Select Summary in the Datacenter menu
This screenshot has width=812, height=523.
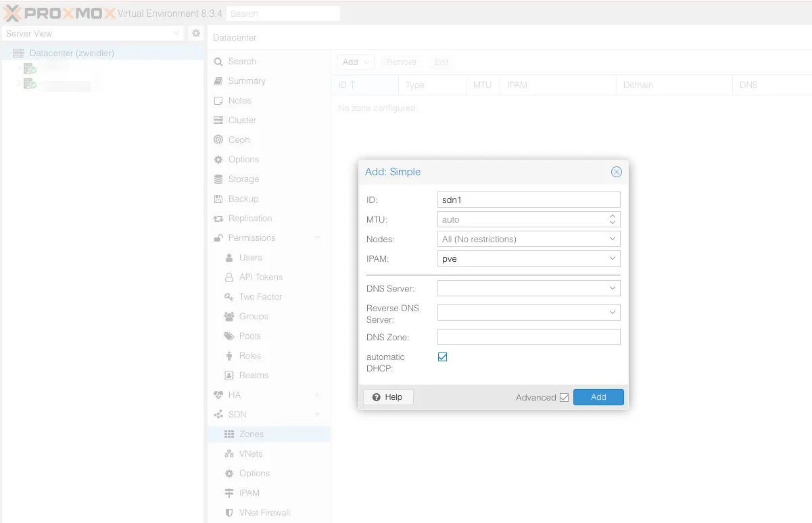[x=247, y=81]
